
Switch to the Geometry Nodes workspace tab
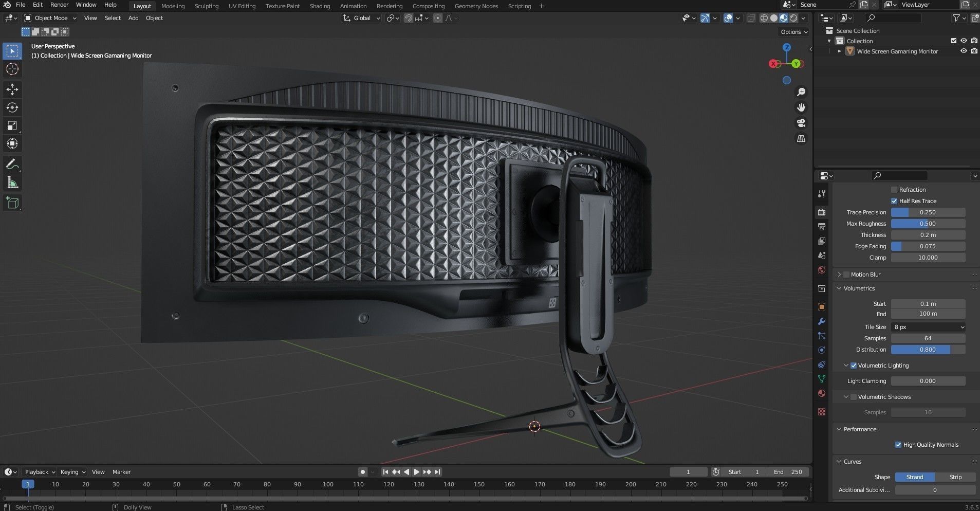(x=476, y=6)
